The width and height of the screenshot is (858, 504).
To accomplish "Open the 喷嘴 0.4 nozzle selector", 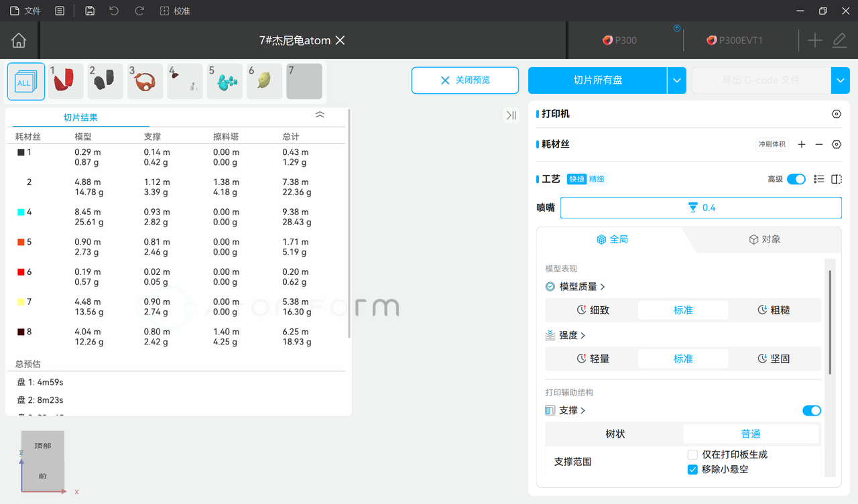I will tap(701, 208).
